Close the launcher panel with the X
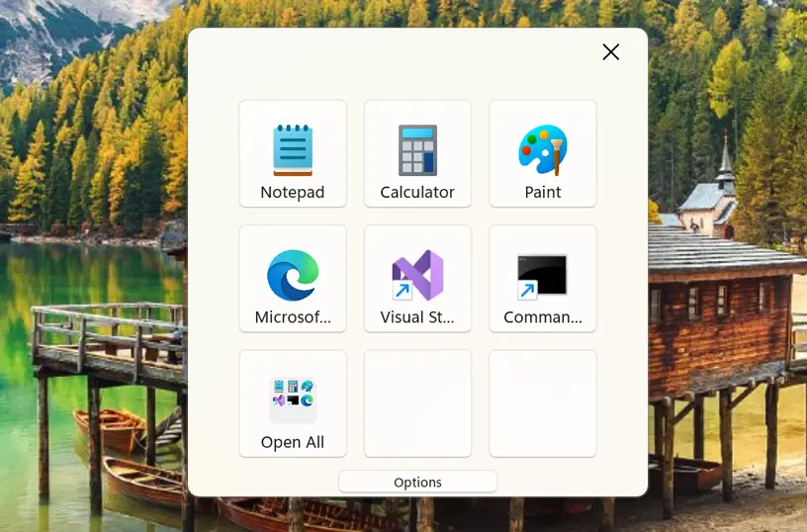 pos(611,52)
